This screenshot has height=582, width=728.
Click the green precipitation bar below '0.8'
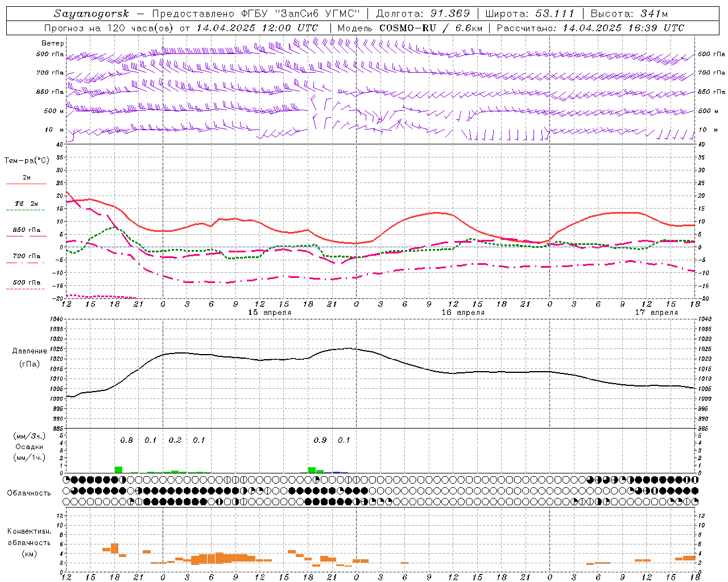pyautogui.click(x=118, y=469)
